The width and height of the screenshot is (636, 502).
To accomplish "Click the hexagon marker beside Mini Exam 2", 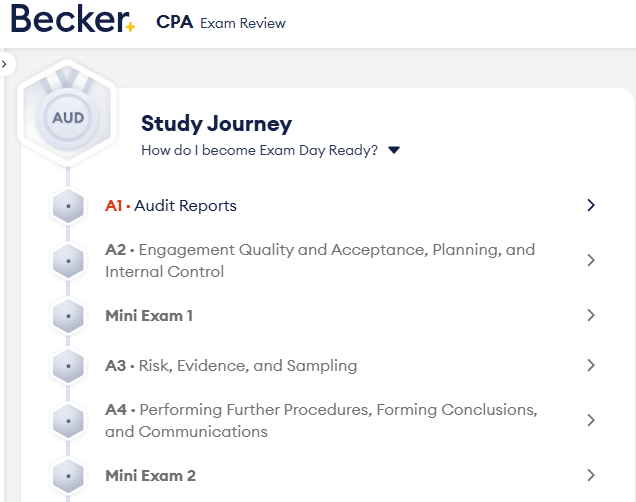I will pyautogui.click(x=68, y=476).
